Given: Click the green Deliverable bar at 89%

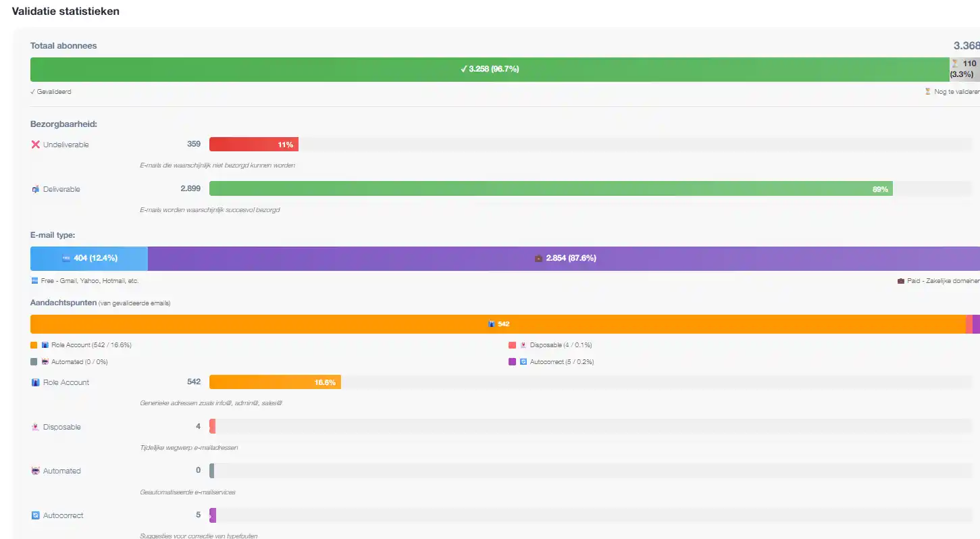Looking at the screenshot, I should 551,189.
